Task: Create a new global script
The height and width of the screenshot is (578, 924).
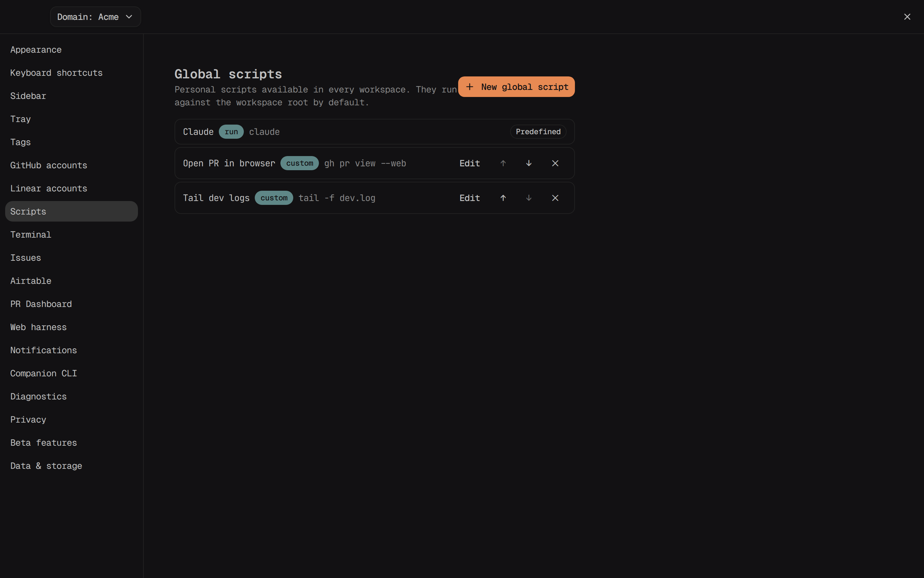Action: [x=516, y=87]
